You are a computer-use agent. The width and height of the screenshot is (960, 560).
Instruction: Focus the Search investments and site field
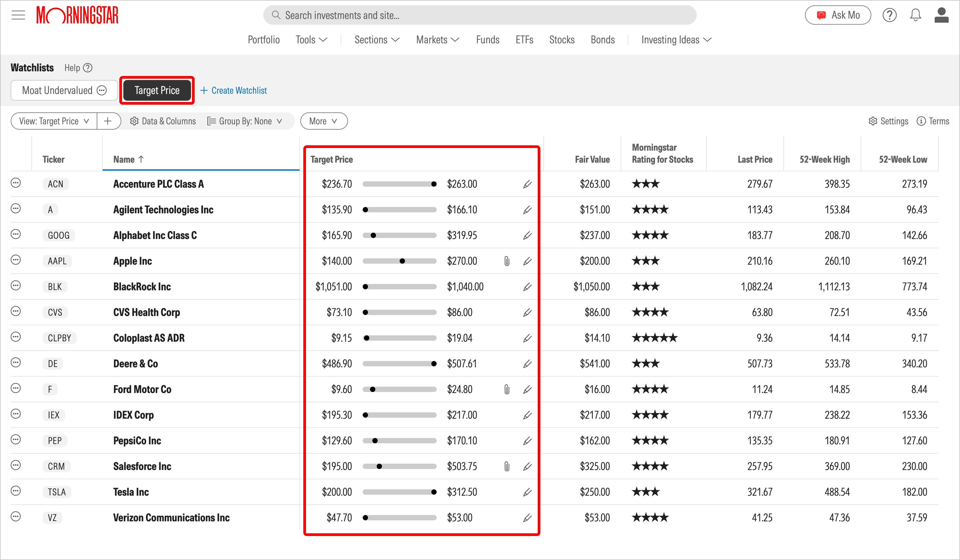[479, 15]
